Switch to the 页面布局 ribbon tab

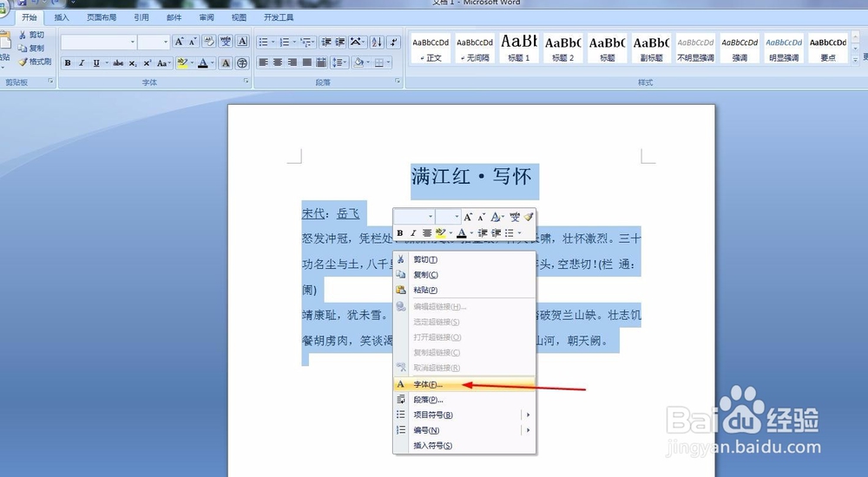[x=102, y=17]
